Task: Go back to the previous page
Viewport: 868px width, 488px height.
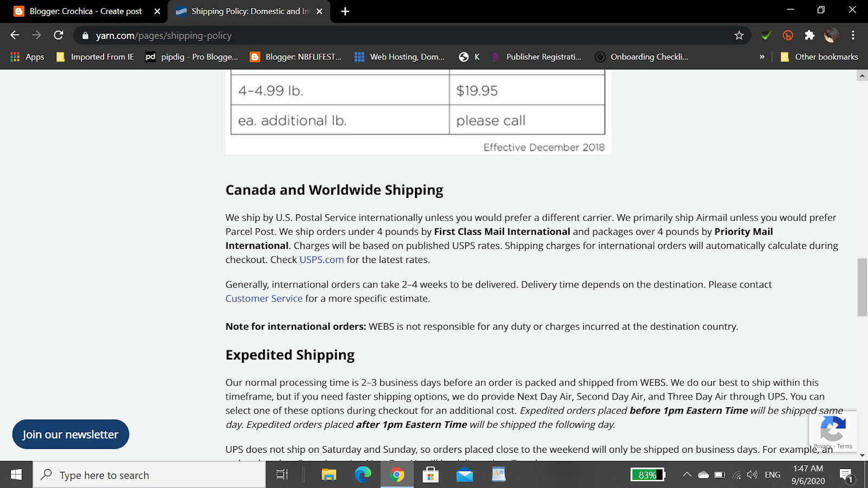Action: pyautogui.click(x=15, y=35)
